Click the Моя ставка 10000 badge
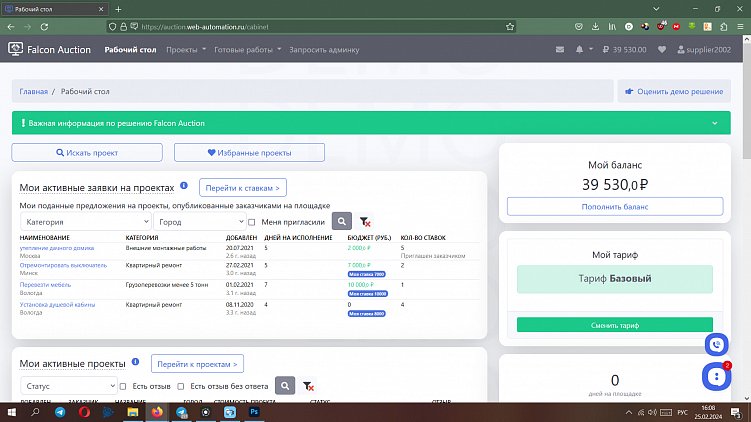This screenshot has height=422, width=751. [x=367, y=294]
